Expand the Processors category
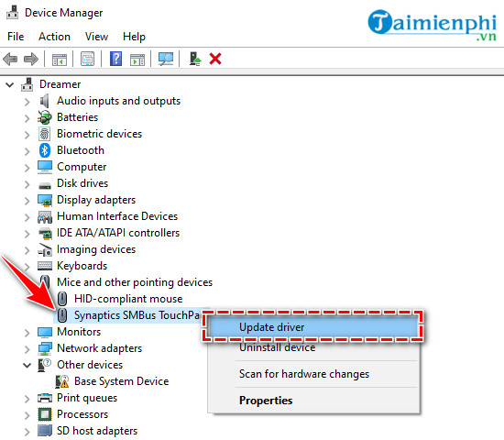 (x=27, y=415)
